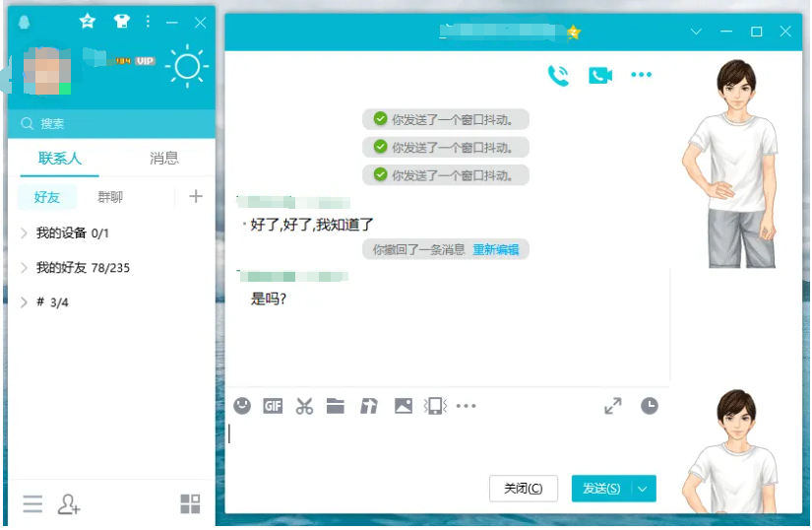This screenshot has width=812, height=530.
Task: Open more toolbar options dots in chat toolbar
Action: 467,406
